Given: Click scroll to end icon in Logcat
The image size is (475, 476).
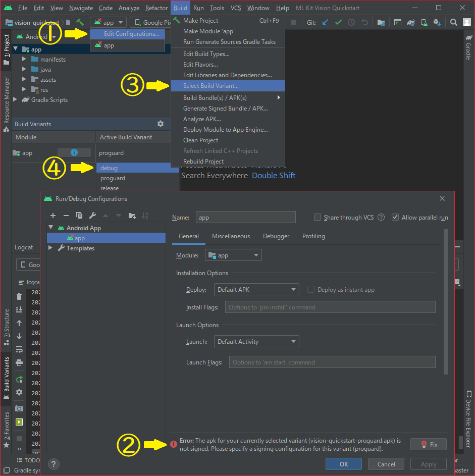Looking at the screenshot, I should point(19,309).
